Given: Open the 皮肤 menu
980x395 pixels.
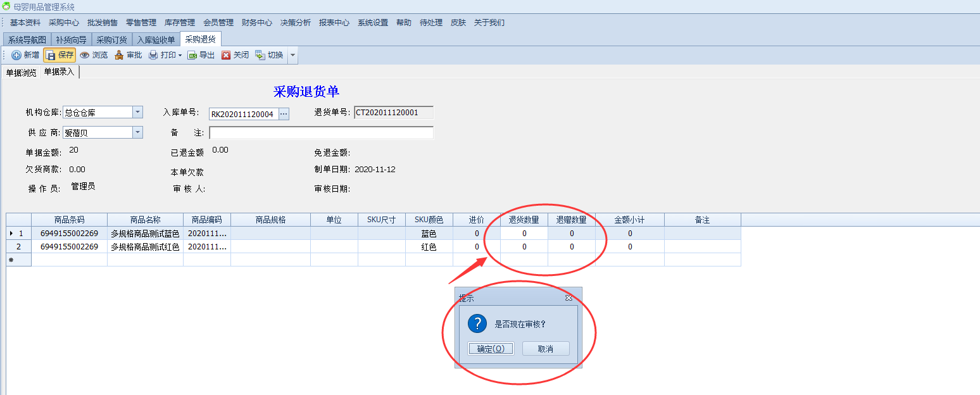Looking at the screenshot, I should 458,22.
